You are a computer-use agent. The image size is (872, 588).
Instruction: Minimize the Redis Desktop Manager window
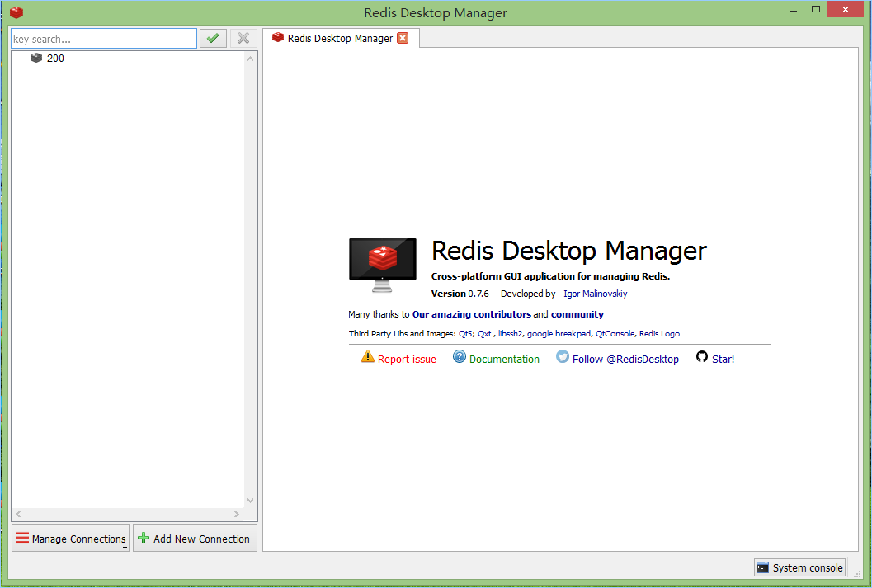click(x=794, y=10)
